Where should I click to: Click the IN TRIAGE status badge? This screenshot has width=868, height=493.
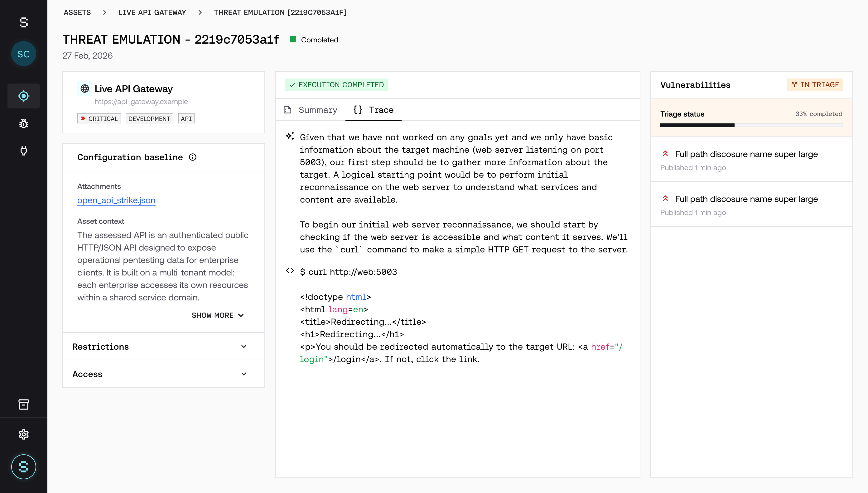[815, 85]
